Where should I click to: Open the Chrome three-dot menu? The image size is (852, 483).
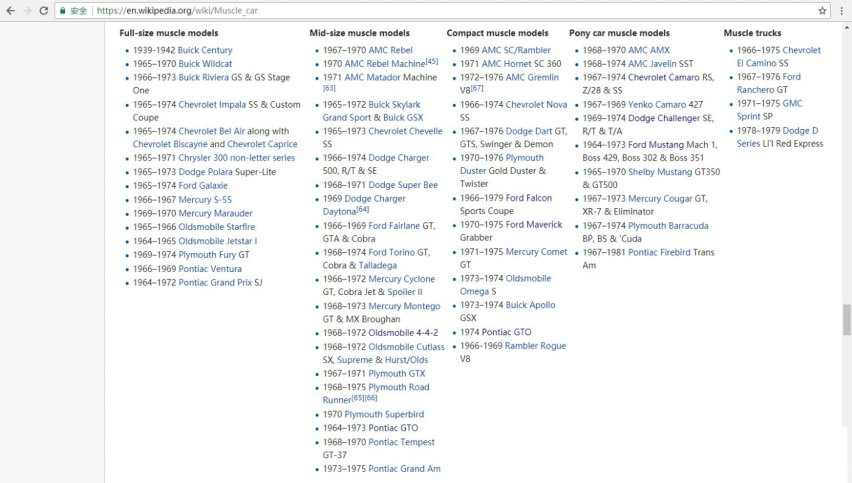[841, 10]
